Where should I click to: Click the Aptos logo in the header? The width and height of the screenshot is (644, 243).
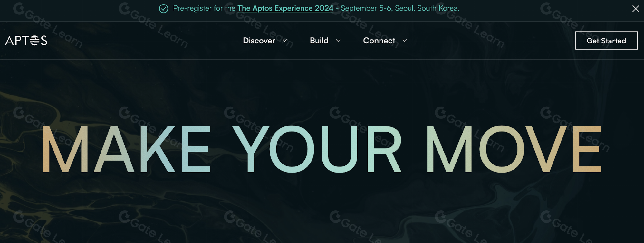tap(26, 41)
